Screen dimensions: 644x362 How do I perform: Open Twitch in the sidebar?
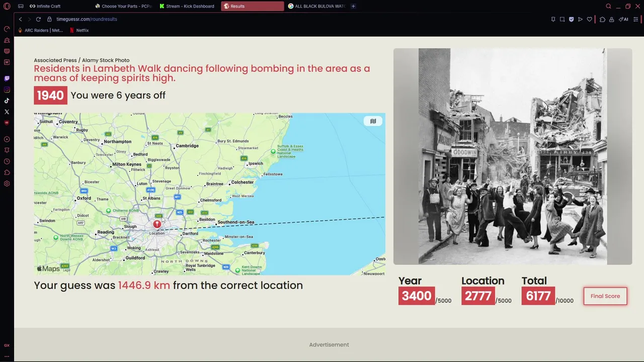(7, 78)
